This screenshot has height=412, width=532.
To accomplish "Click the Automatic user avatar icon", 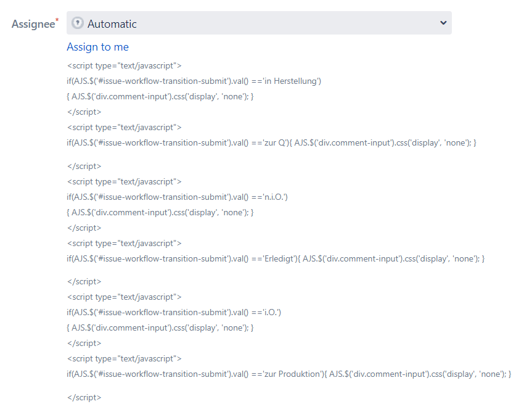I will (77, 23).
